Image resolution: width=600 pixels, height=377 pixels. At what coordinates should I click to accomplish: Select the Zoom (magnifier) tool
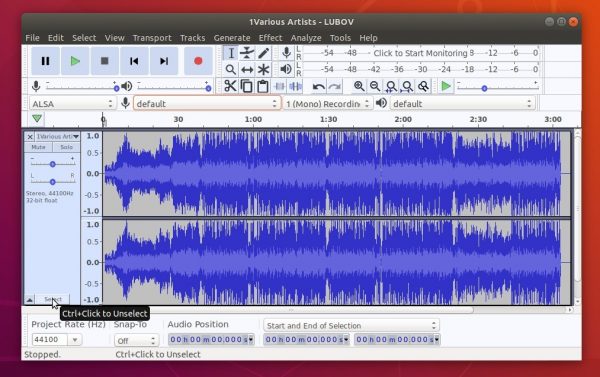pos(231,70)
